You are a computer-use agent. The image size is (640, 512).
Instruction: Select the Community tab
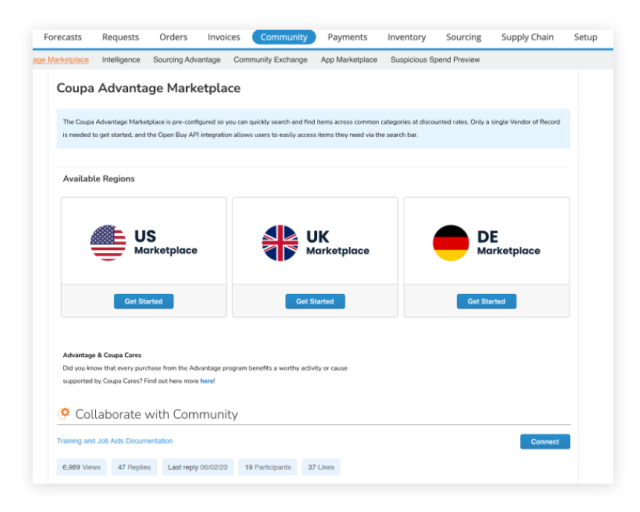284,37
